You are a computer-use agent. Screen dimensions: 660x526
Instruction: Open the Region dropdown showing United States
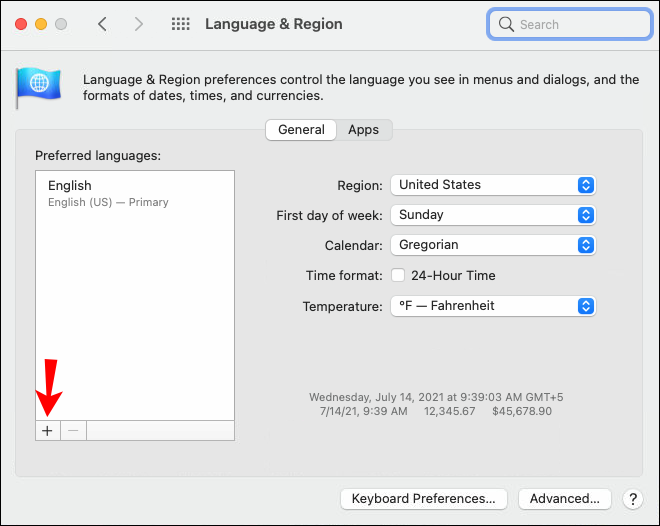pyautogui.click(x=493, y=185)
